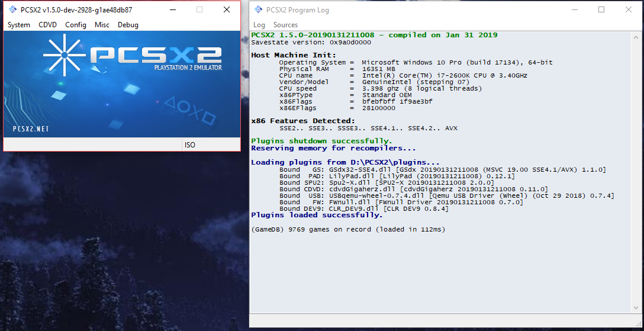Open the Log menu in Program Log
644x331 pixels.
pos(259,25)
